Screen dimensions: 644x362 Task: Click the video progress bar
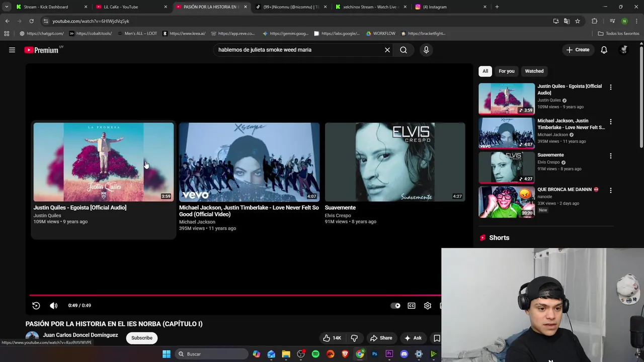point(235,295)
